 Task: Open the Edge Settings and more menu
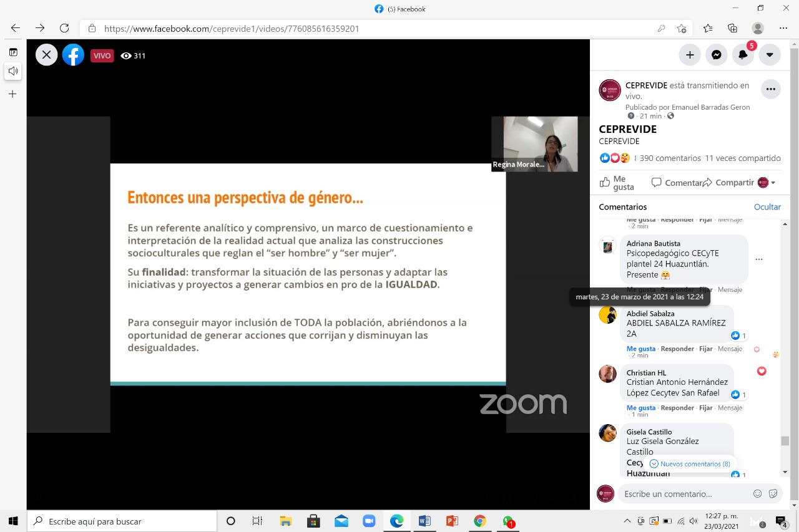pyautogui.click(x=783, y=28)
